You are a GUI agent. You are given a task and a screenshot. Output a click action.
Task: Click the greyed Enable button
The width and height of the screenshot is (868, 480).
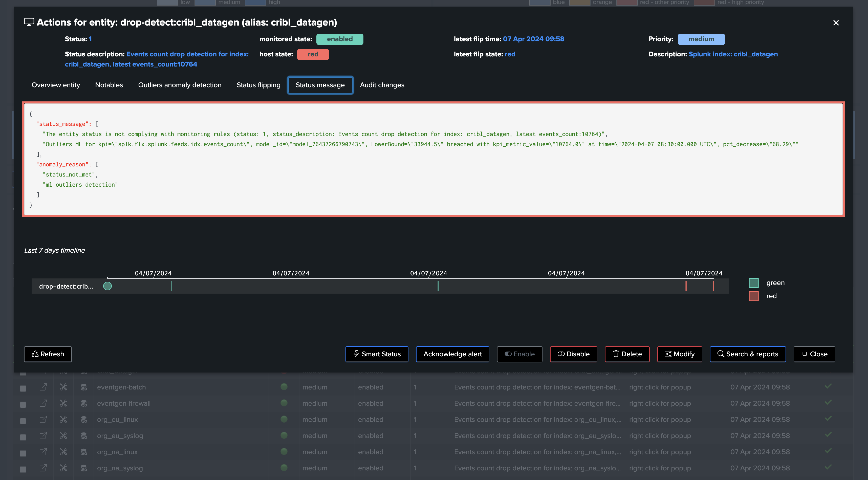point(519,354)
